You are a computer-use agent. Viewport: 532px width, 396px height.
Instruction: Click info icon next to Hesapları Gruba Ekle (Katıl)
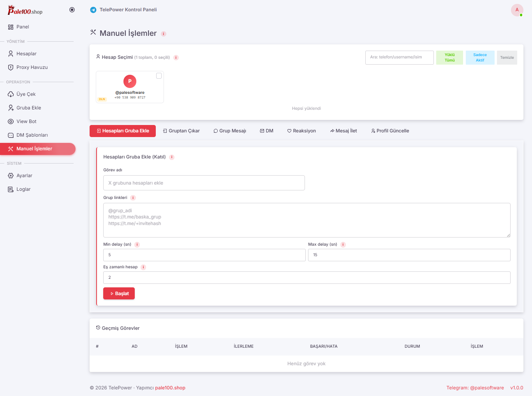click(172, 157)
